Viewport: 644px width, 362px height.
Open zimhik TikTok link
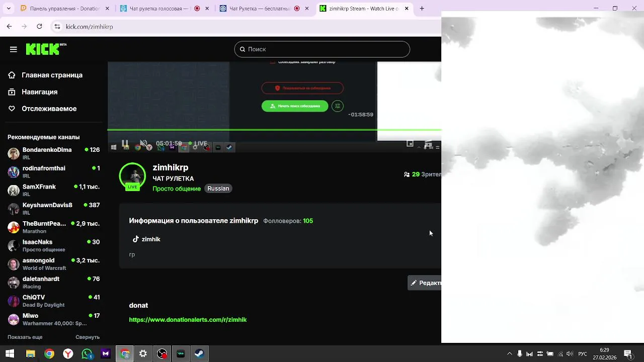146,239
